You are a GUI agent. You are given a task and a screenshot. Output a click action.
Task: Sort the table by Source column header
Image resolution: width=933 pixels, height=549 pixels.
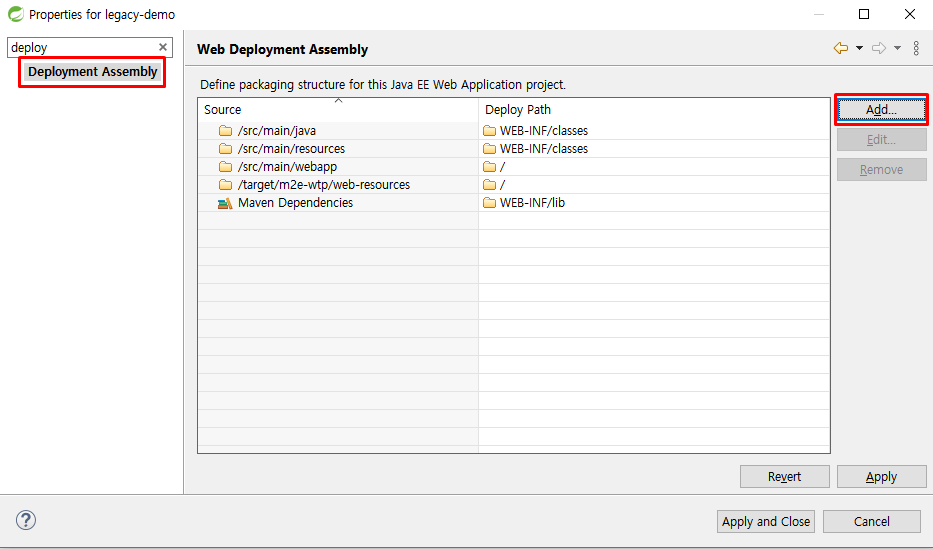[338, 109]
